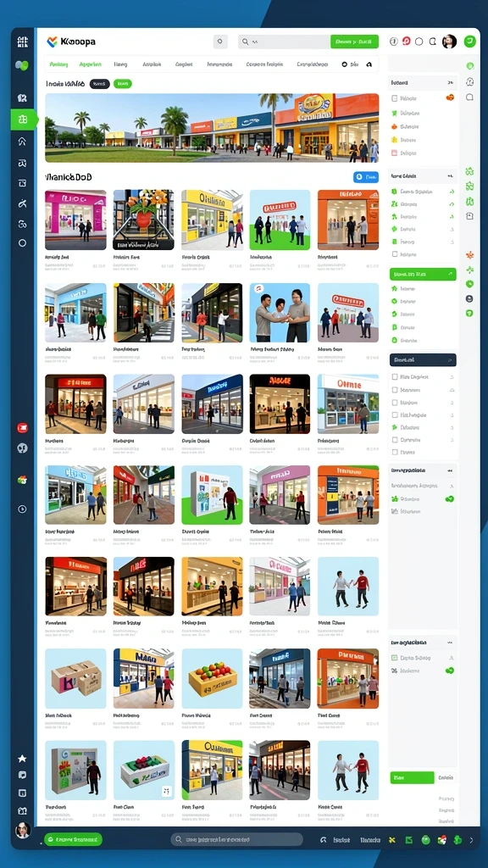Open the fruit crate thumbnail
Screen dimensions: 488x868
pos(212,679)
